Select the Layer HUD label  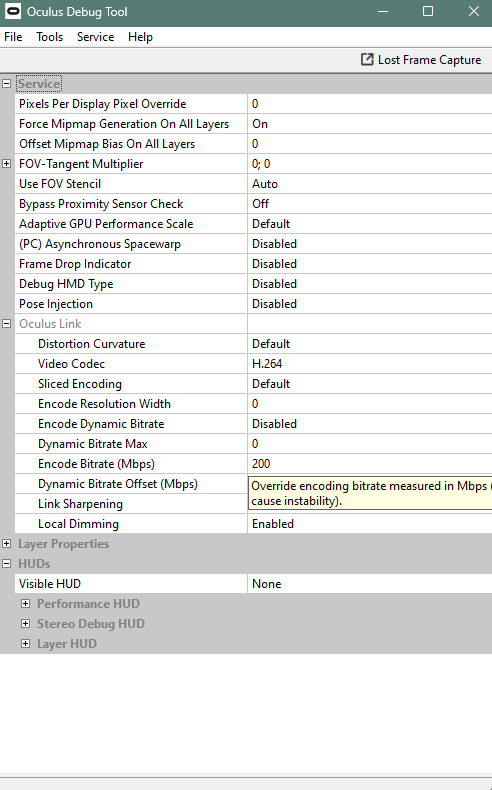coord(66,644)
